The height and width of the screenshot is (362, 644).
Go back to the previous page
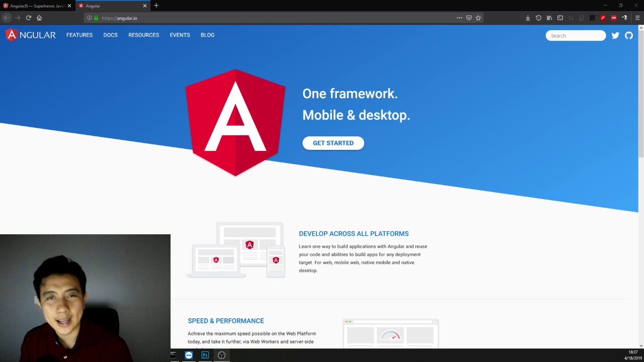point(7,18)
